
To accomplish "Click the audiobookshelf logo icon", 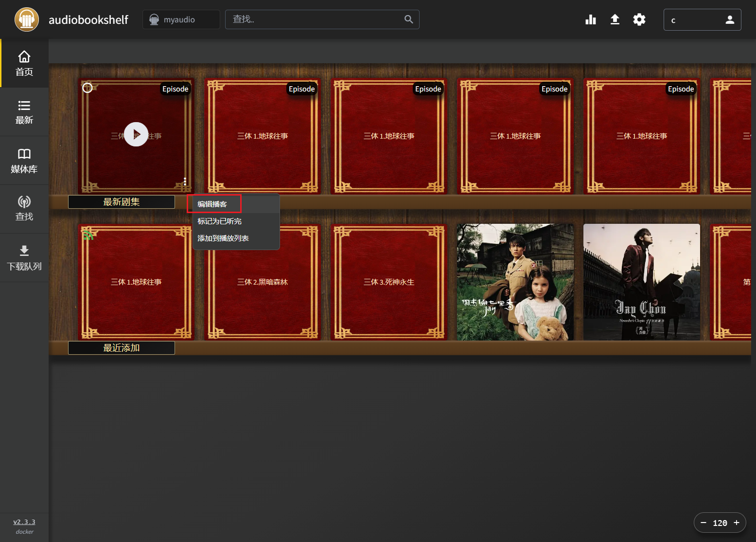I will (27, 19).
